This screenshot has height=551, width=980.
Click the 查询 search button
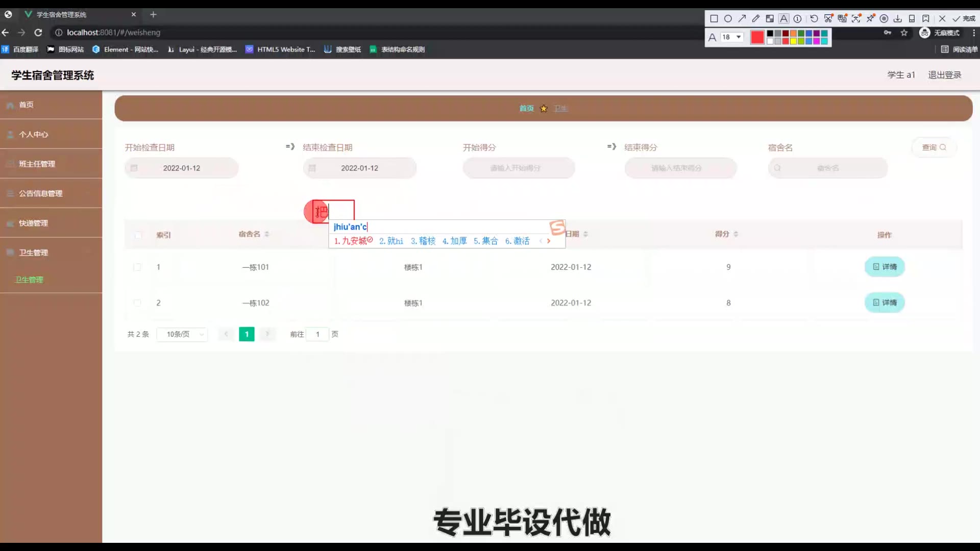[934, 147]
